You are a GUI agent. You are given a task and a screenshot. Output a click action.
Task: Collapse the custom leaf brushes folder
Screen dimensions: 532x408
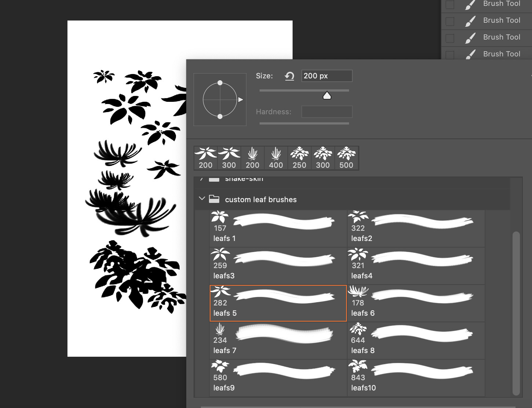click(202, 198)
